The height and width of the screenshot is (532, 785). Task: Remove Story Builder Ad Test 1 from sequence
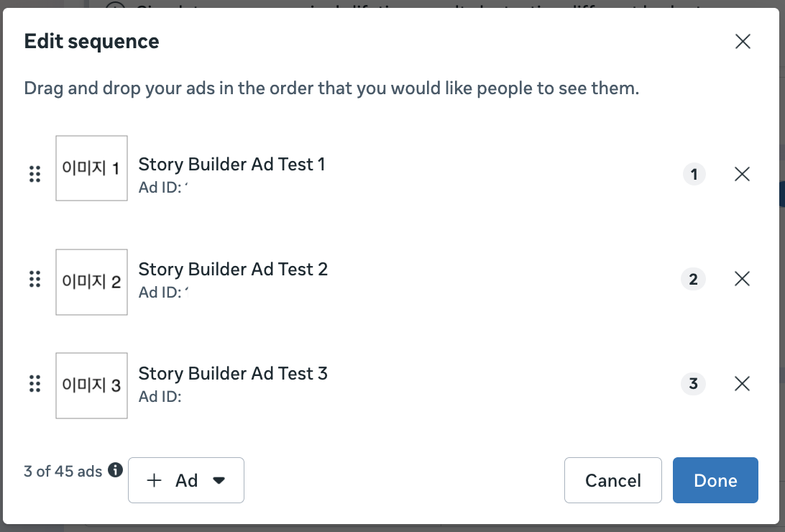click(x=743, y=174)
